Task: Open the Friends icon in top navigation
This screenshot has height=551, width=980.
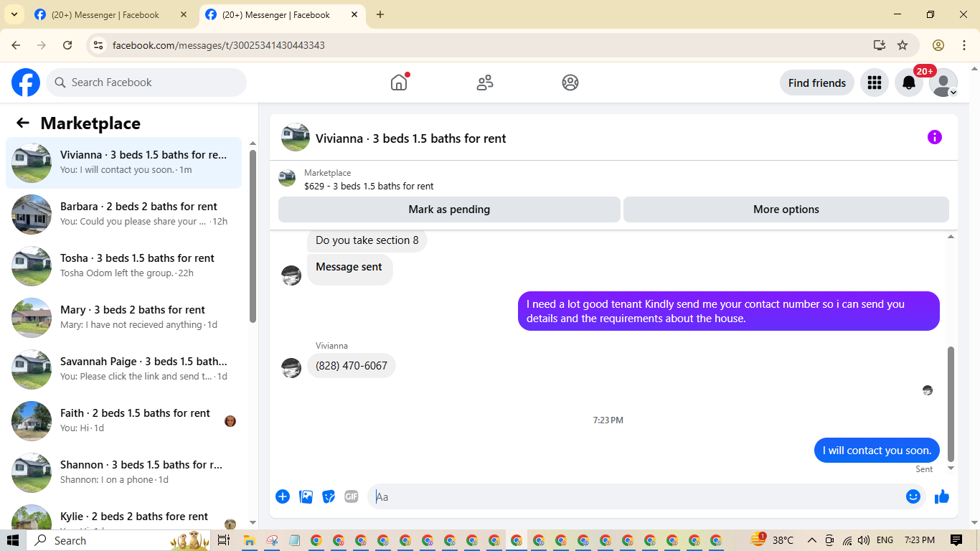Action: (485, 83)
